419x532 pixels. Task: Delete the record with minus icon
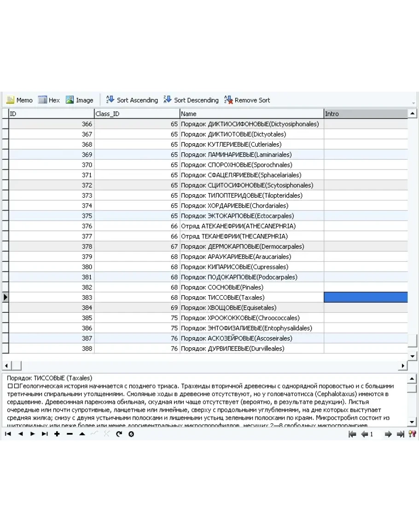pyautogui.click(x=70, y=434)
